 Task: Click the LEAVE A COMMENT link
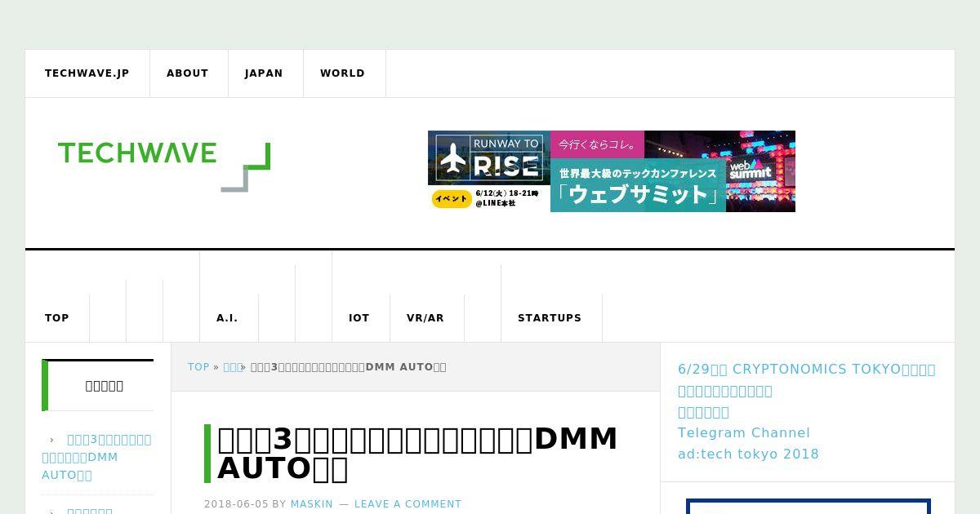pos(408,504)
